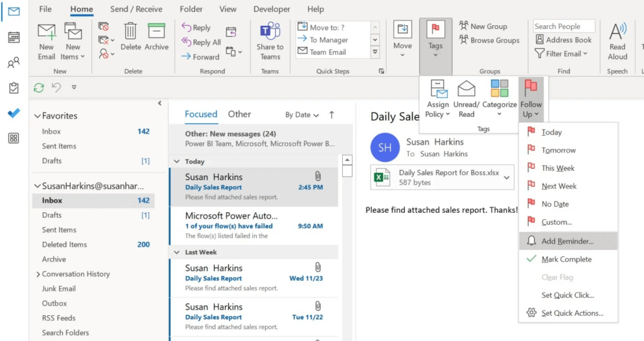
Task: Click the Search People input field
Action: point(563,26)
